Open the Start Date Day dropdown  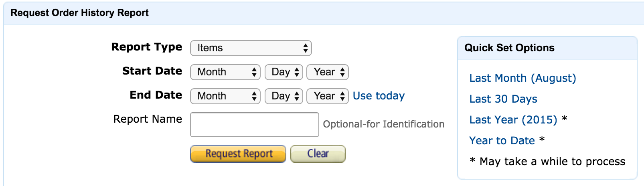(x=284, y=72)
